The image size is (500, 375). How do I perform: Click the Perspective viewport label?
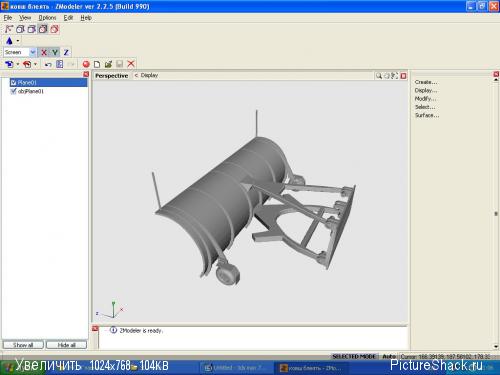pos(112,76)
